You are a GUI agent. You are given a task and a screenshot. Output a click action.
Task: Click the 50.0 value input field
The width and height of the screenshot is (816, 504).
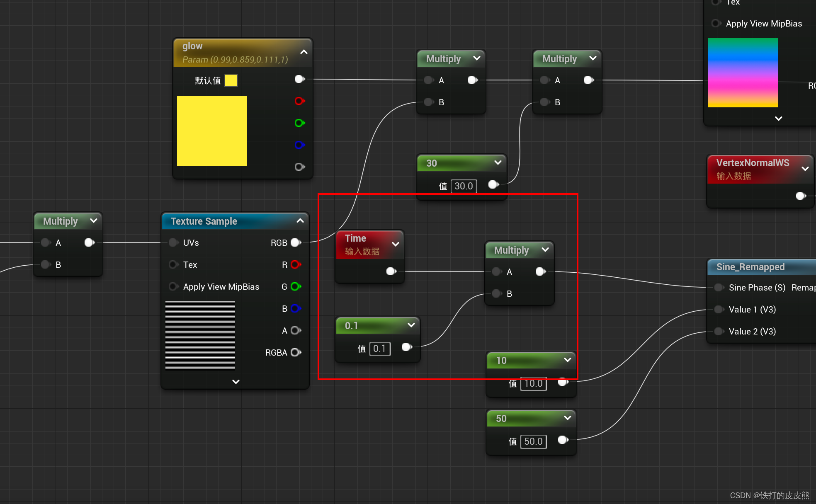pyautogui.click(x=533, y=441)
